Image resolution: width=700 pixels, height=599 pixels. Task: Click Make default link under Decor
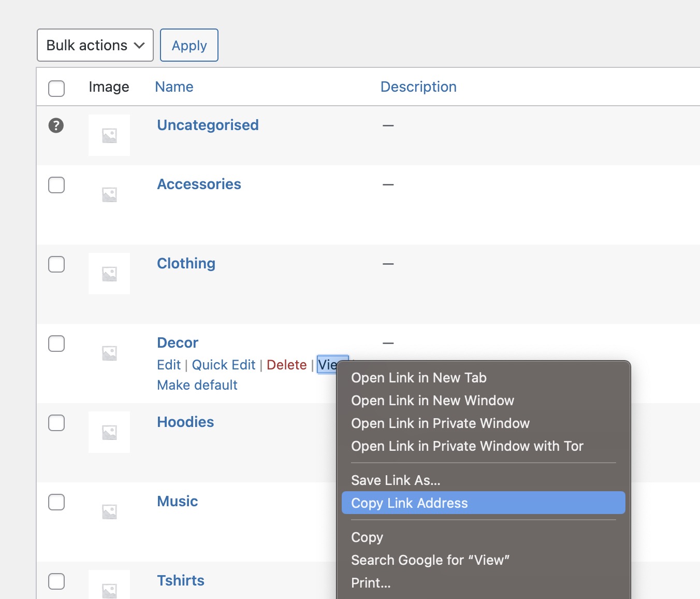pos(197,385)
